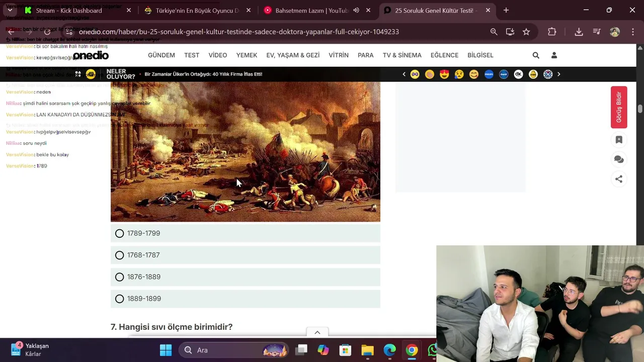Viewport: 644px width, 362px height.
Task: Choose the 1889-1899 radio button
Action: (119, 299)
